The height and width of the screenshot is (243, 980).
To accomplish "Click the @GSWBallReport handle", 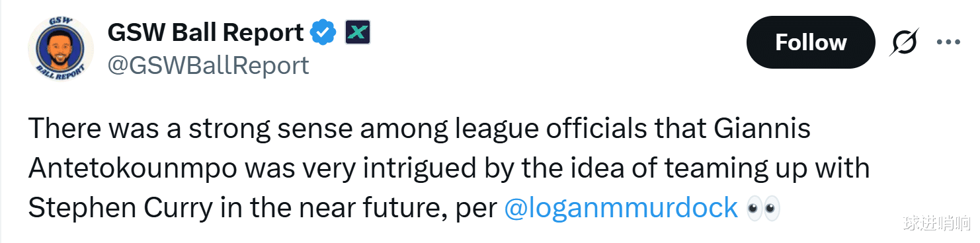I will point(208,65).
